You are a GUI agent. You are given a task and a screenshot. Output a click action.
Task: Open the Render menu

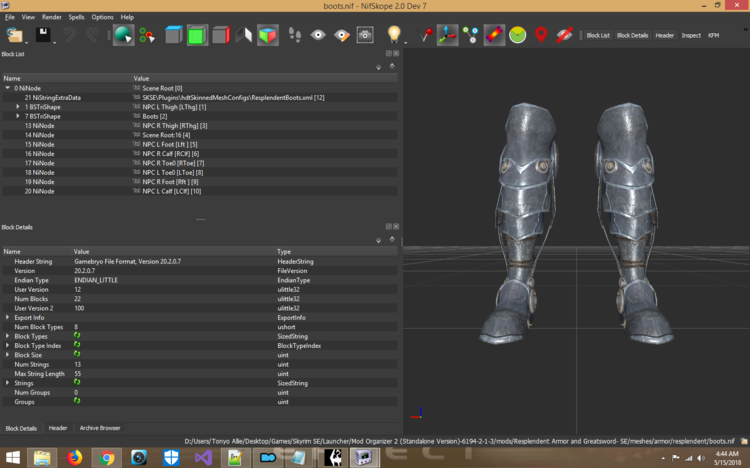point(52,17)
